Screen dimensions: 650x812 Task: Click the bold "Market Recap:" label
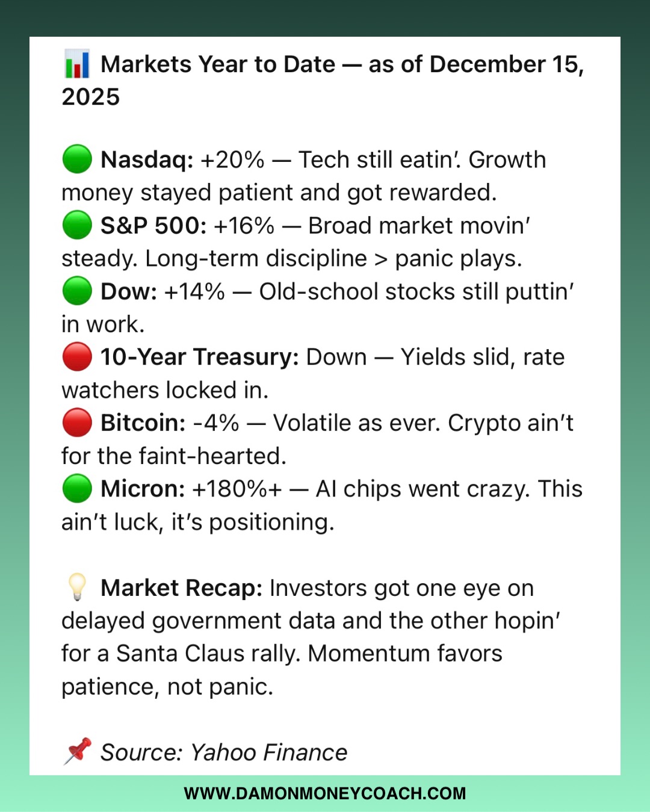[181, 588]
